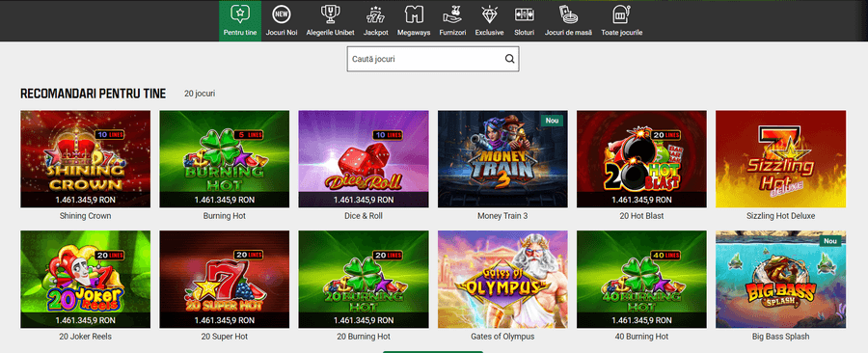868x353 pixels.
Task: Click the Jackpot 777 icon
Action: tap(376, 14)
